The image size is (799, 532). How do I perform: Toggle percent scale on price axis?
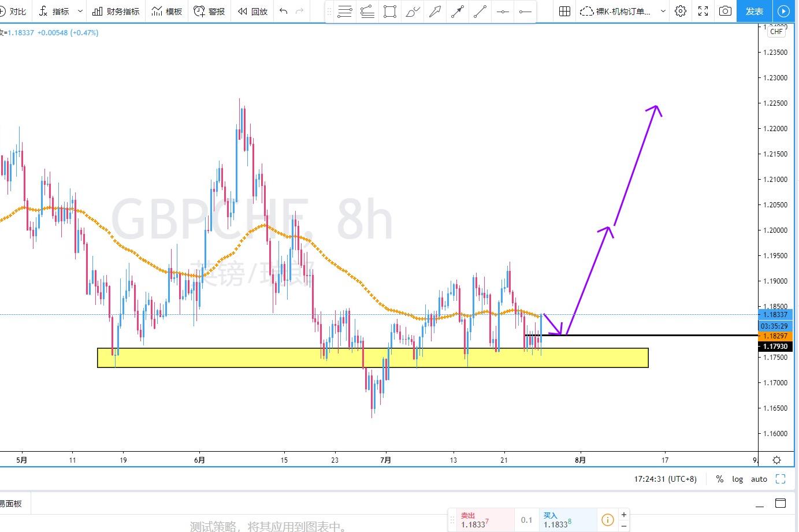(x=720, y=479)
